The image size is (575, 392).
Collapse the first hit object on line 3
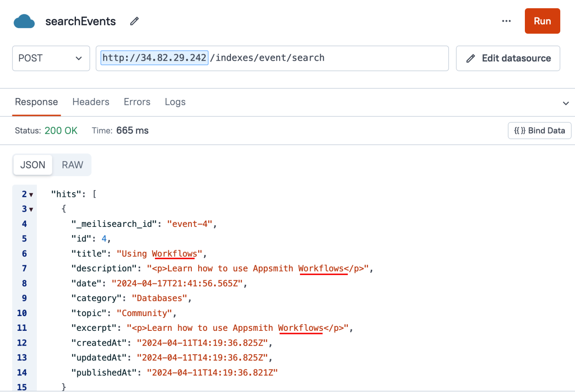(31, 209)
